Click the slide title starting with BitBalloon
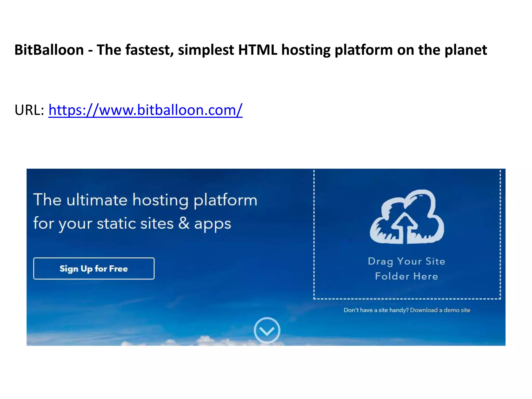This screenshot has height=399, width=532. pyautogui.click(x=251, y=50)
